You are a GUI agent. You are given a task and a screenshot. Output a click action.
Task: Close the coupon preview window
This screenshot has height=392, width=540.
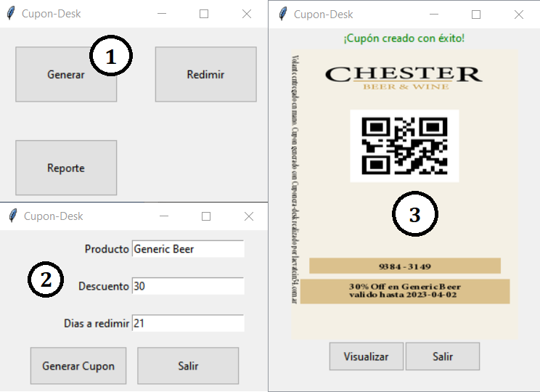[519, 15]
